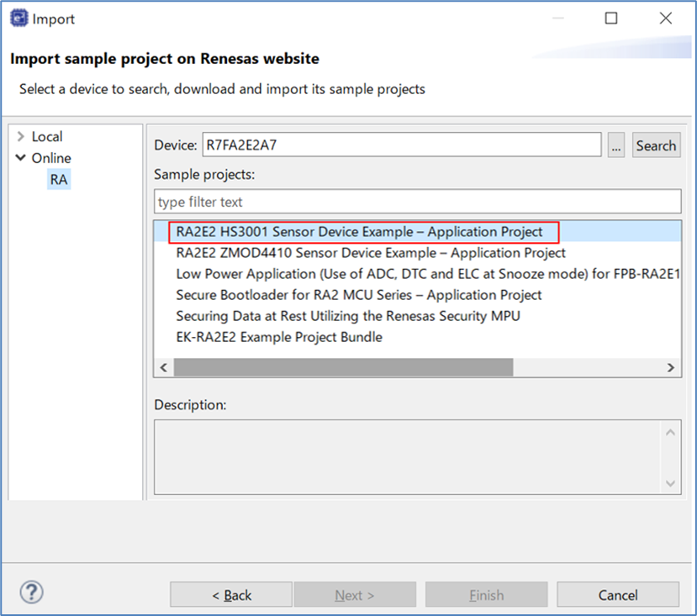
Task: Click the Device input field
Action: (x=402, y=145)
